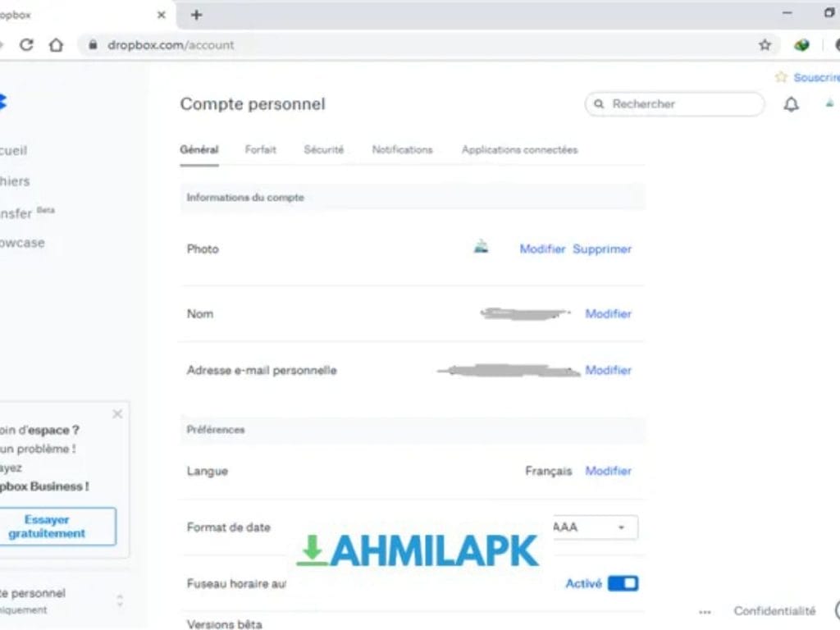
Task: Click Modifier next to Langue
Action: (x=608, y=471)
